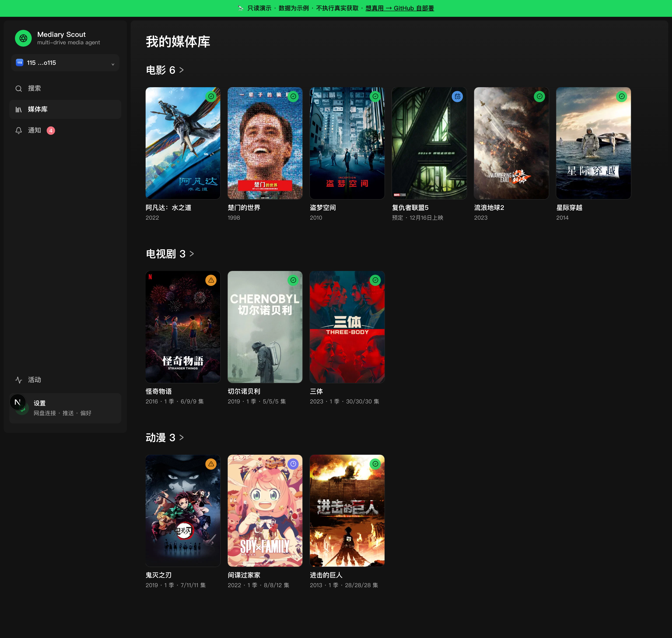Click the telescope icon in the demo banner

point(241,8)
